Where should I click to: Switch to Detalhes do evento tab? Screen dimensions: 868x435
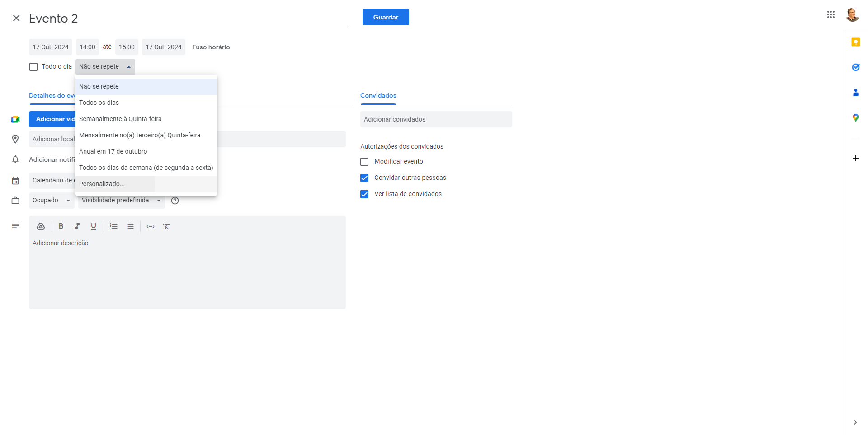52,96
